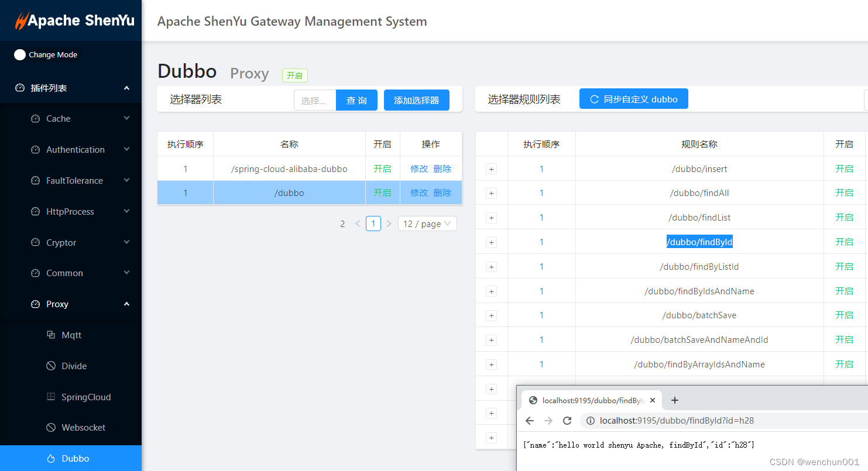Expand the Authentication submenu chevron
The width and height of the screenshot is (868, 471).
coord(126,149)
